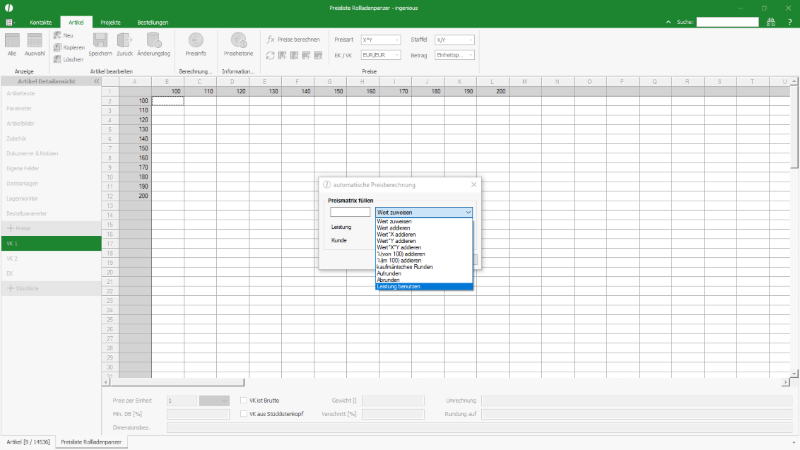Viewport: 800px width, 450px height.
Task: Switch to the Bestellungen tab
Action: point(153,22)
